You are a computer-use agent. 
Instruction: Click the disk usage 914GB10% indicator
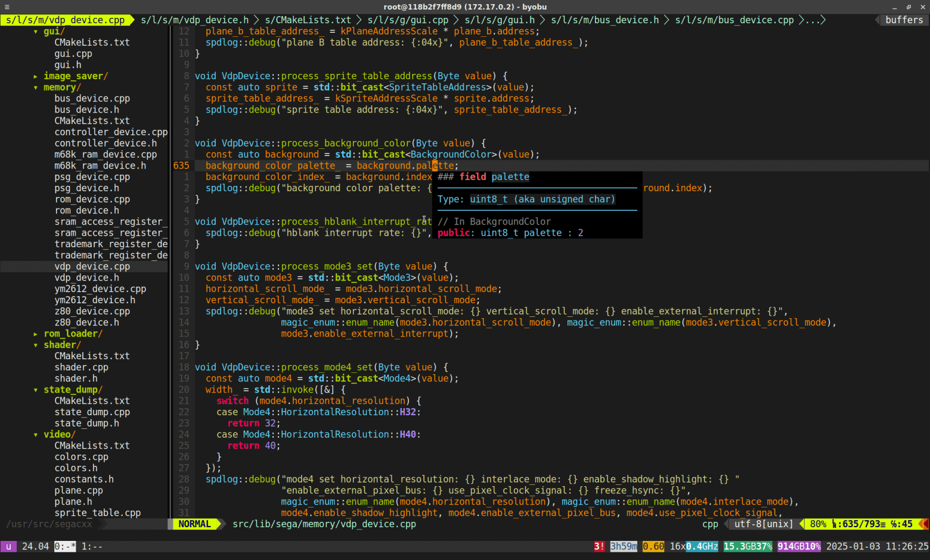click(799, 546)
